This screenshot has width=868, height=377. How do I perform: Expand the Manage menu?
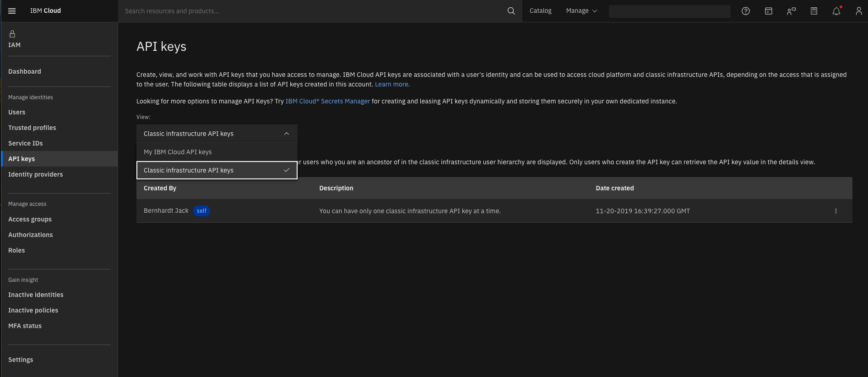pyautogui.click(x=581, y=11)
